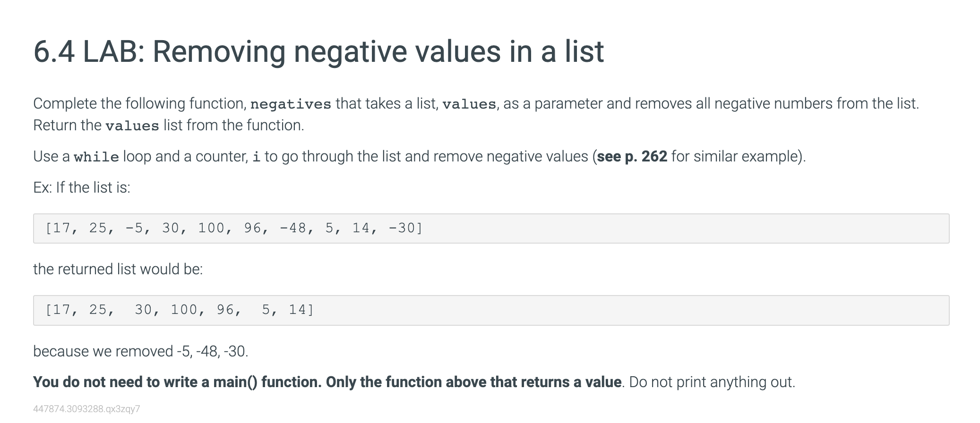Click the "while" keyword in instructions
The width and height of the screenshot is (980, 423).
click(x=96, y=157)
